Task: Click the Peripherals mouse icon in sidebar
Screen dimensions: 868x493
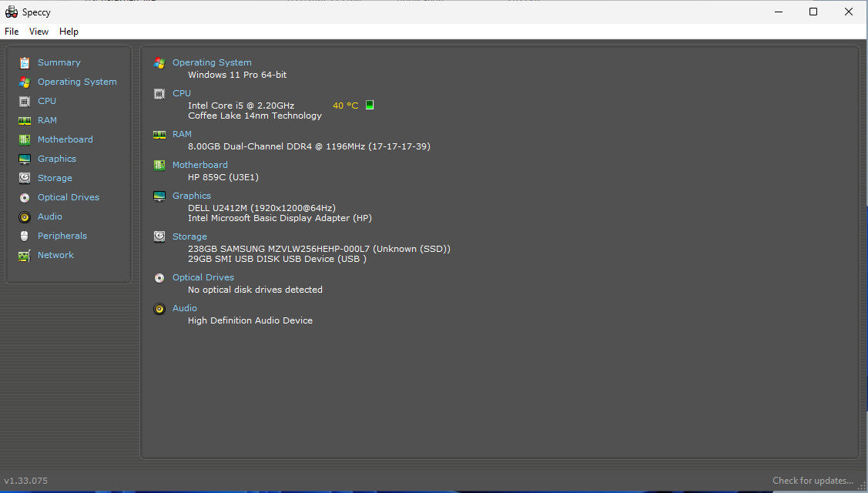Action: tap(25, 236)
